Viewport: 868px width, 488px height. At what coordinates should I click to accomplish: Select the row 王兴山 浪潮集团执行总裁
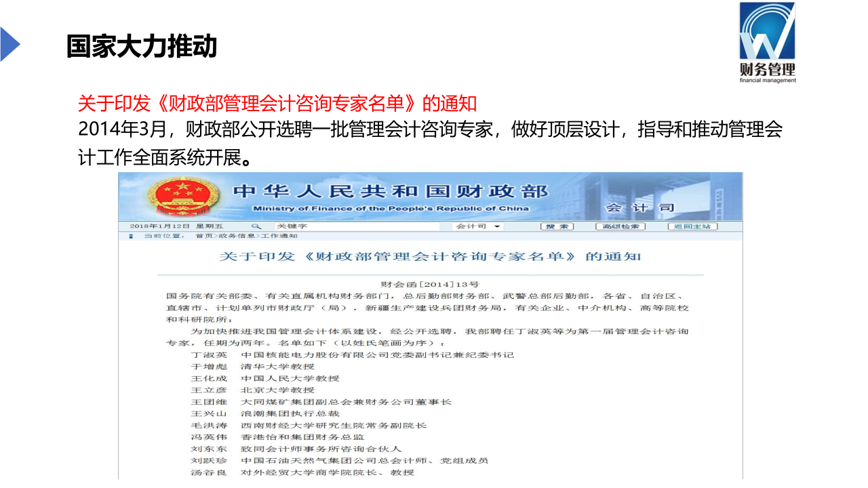coord(265,413)
